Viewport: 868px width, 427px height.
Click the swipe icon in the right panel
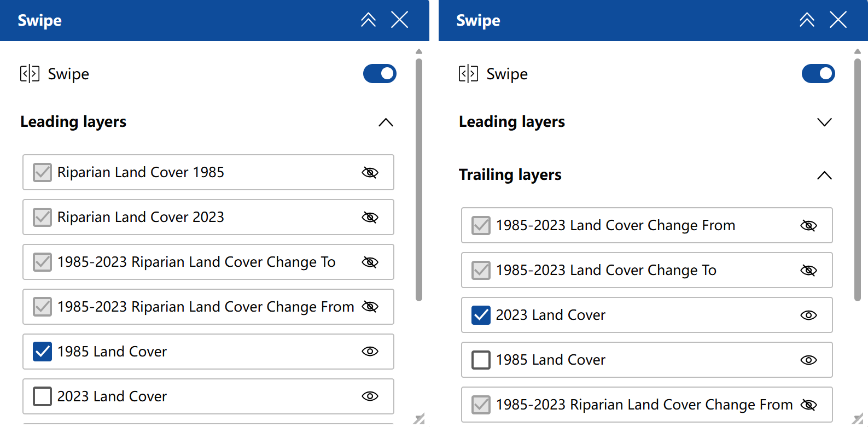468,74
